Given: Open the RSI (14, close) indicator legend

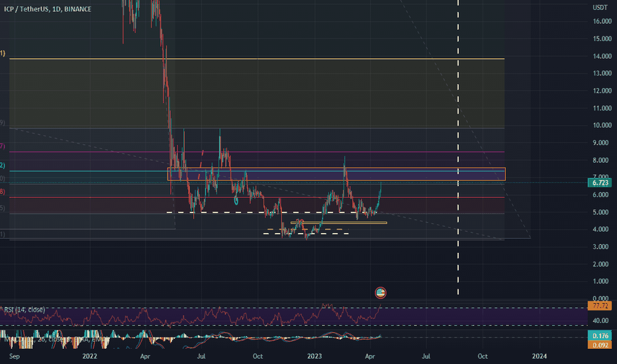Looking at the screenshot, I should click(x=24, y=310).
